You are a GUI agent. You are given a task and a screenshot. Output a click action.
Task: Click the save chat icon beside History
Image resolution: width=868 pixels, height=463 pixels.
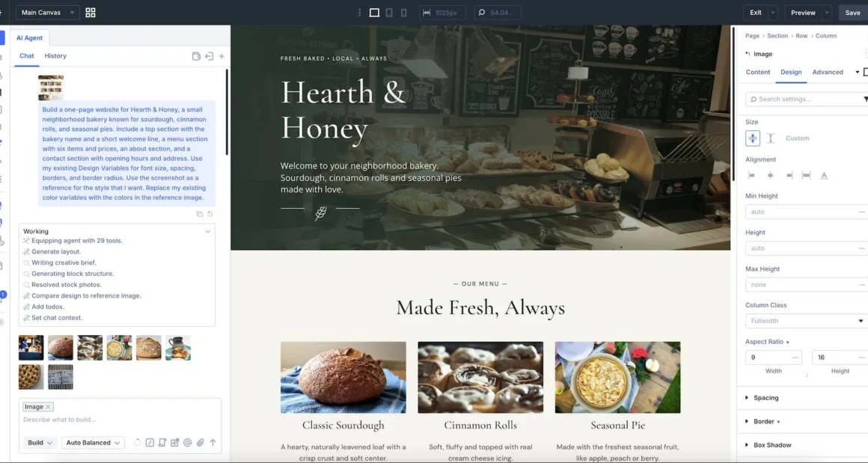(x=196, y=56)
